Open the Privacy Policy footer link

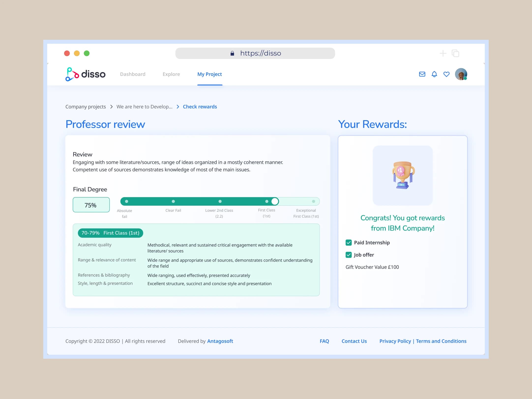[395, 341]
